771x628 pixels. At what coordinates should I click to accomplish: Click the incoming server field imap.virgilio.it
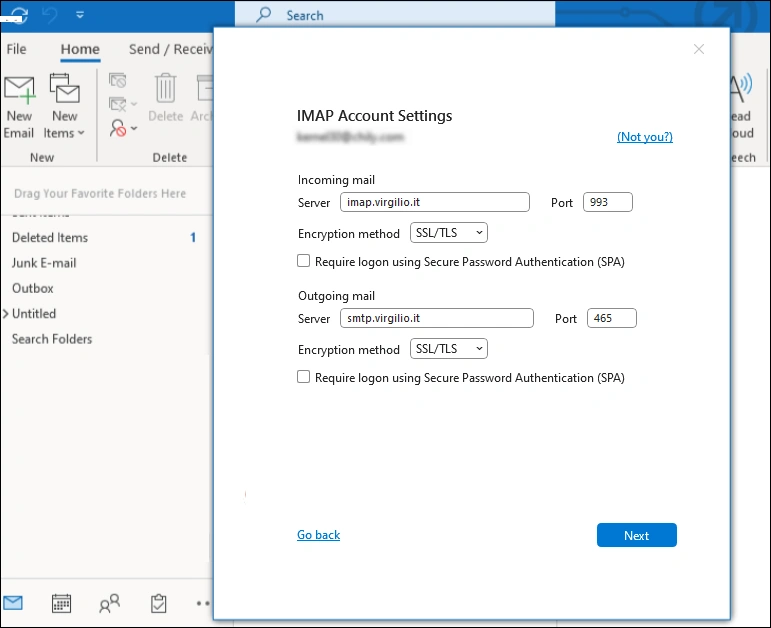[435, 202]
